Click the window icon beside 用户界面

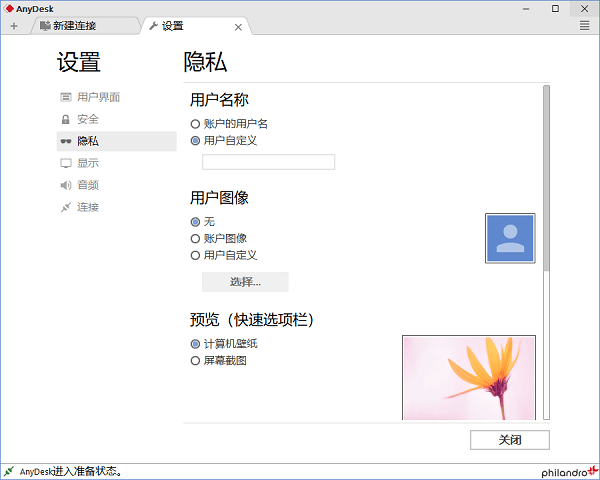point(66,97)
